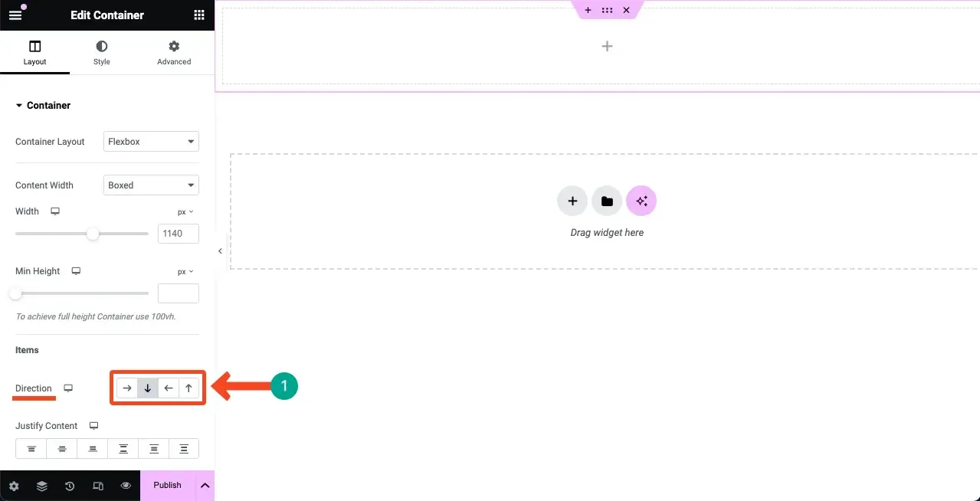The width and height of the screenshot is (980, 501).
Task: Expand save options arrow beside Publish
Action: [x=205, y=486]
